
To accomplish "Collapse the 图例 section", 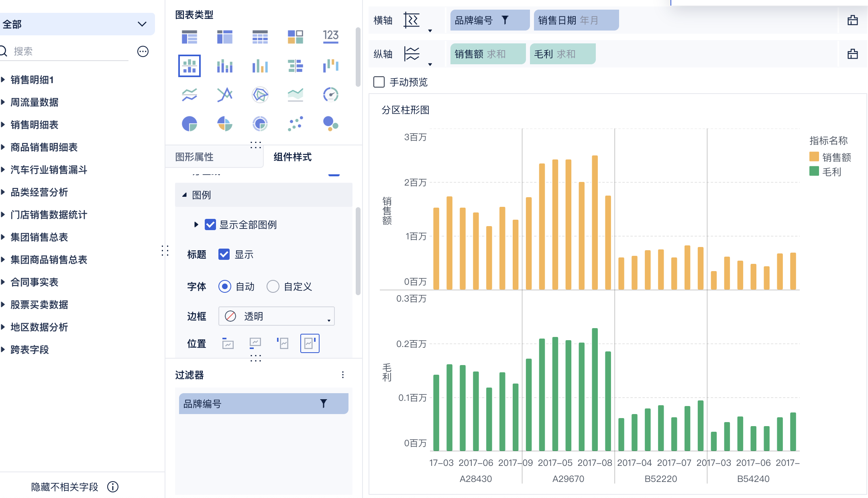I will pyautogui.click(x=184, y=195).
